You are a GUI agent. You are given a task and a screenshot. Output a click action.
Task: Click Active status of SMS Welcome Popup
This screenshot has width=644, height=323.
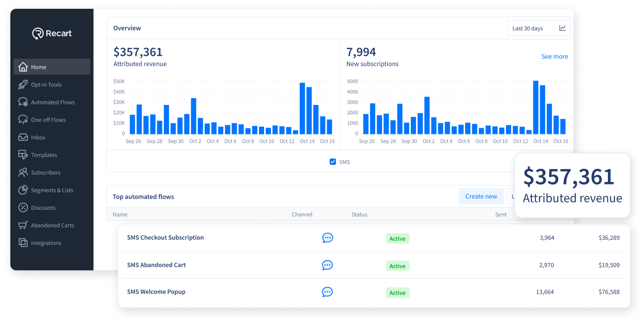(397, 293)
